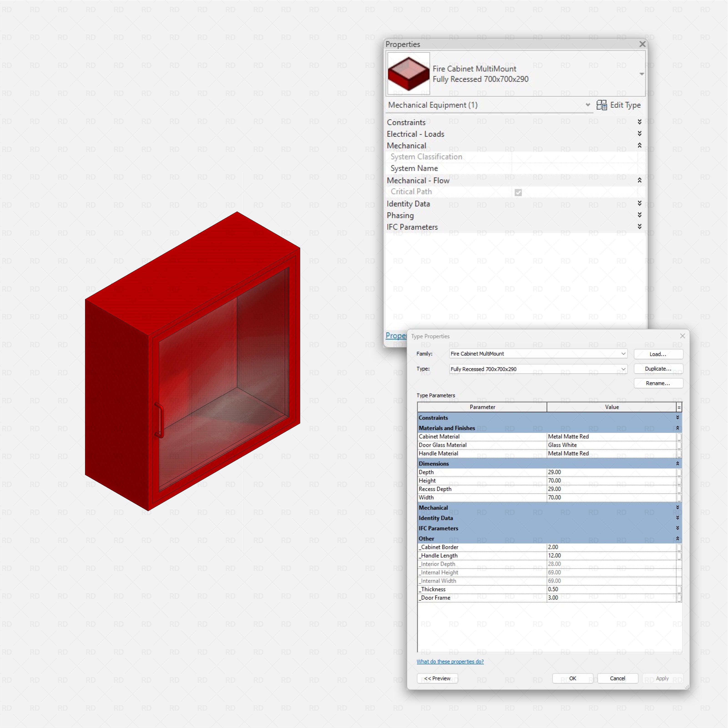Click the Parameter column header
Screen dimensions: 728x728
(482, 407)
